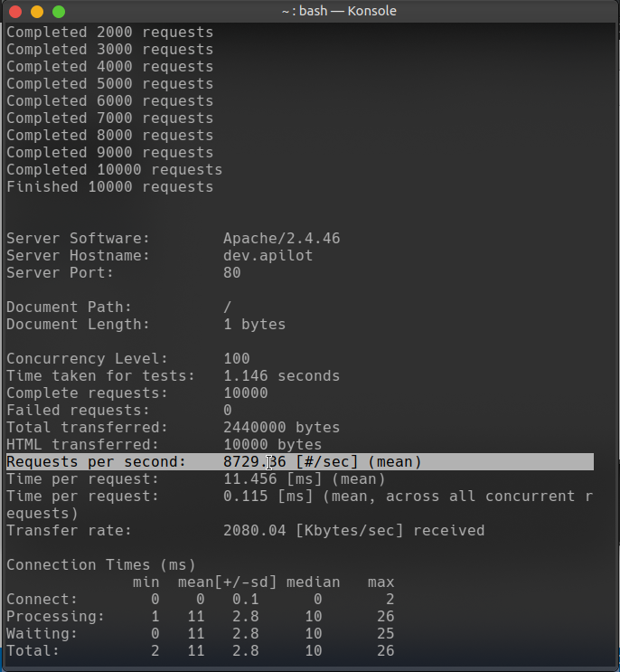Click the '1.146 seconds' time value

(281, 376)
